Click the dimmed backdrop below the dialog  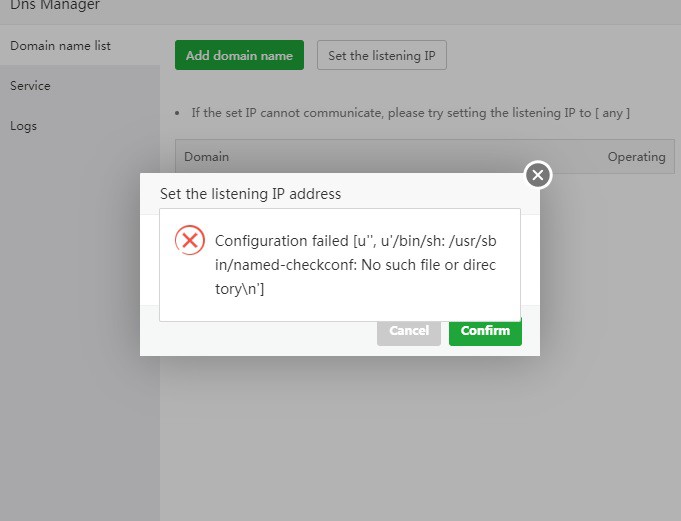tap(400, 440)
